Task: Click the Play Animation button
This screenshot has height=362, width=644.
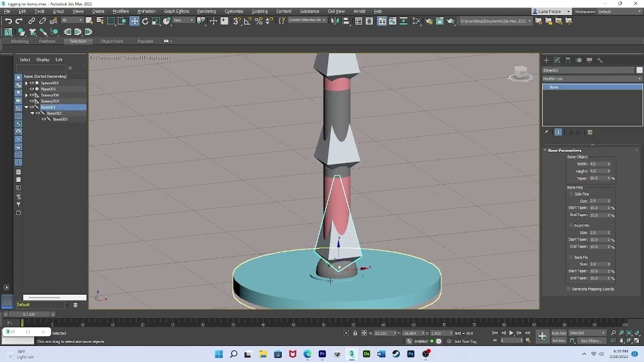Action: [x=511, y=333]
